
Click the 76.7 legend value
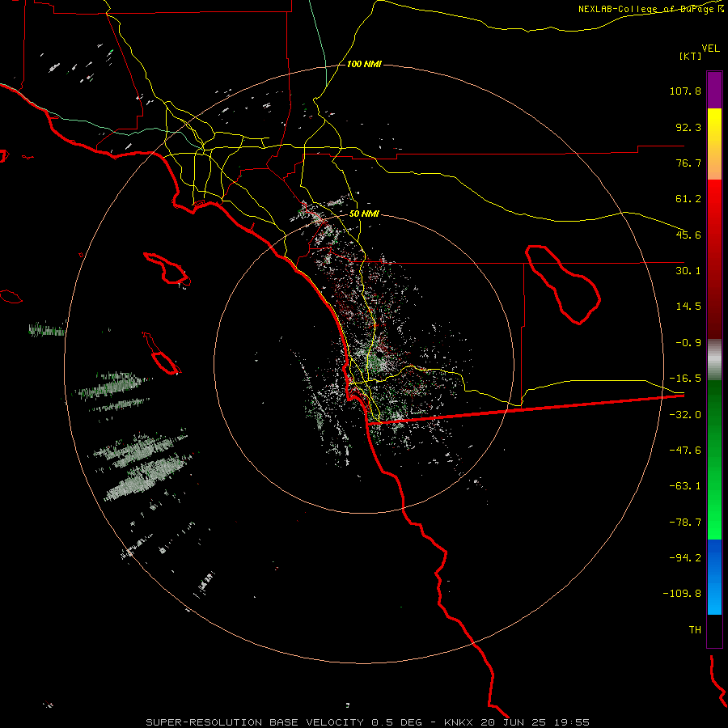[688, 163]
